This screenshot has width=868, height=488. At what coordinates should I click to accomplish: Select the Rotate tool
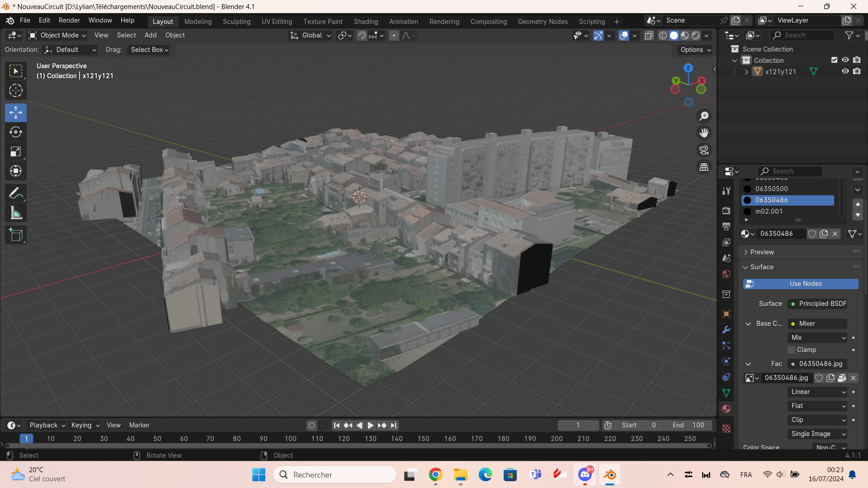click(16, 132)
